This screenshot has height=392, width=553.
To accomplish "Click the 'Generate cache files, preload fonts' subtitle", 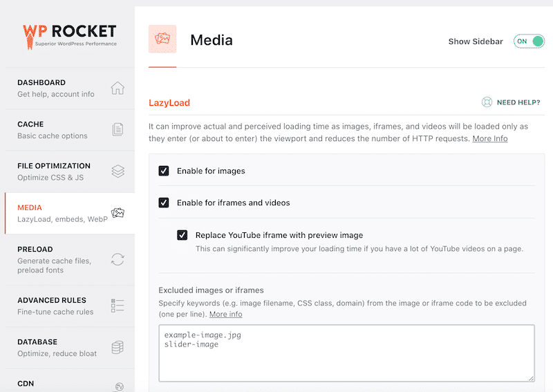I will 55,265.
